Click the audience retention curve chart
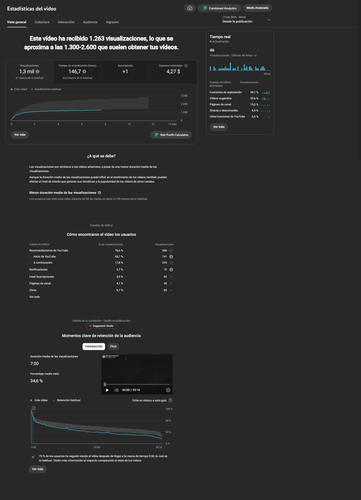361x500 pixels. coord(97,426)
